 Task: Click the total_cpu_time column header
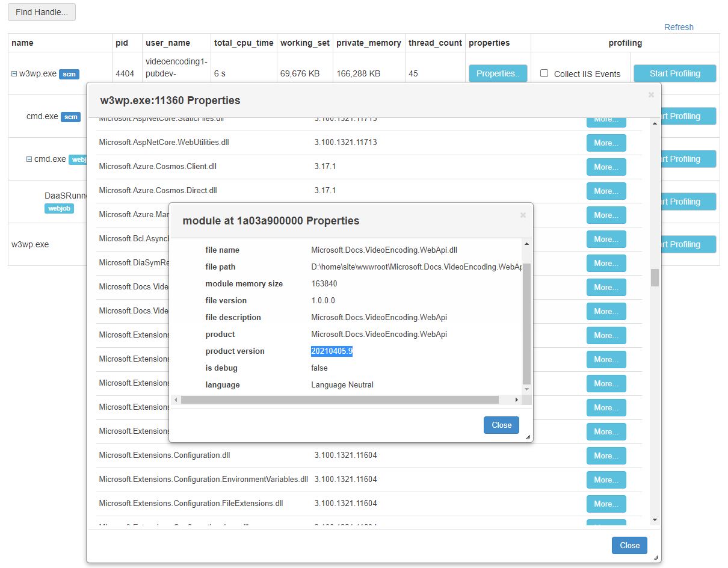(x=244, y=43)
